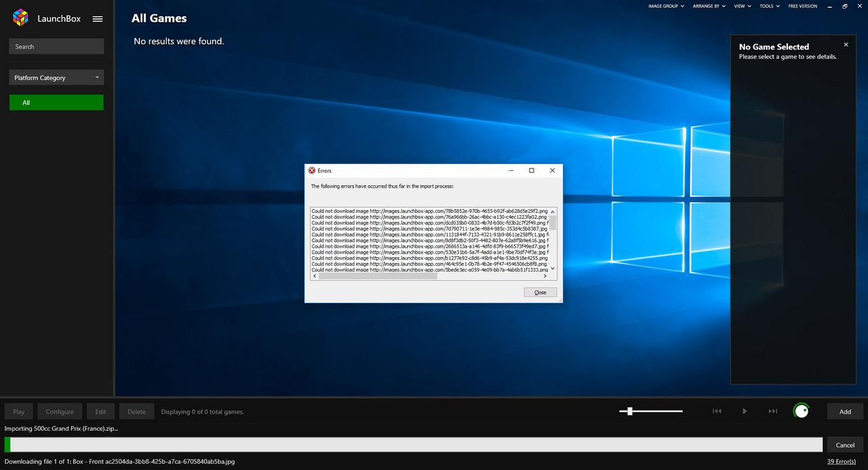Click left arrow of horizontal error scrollbar
Screen dimensions: 868x470
click(315, 276)
